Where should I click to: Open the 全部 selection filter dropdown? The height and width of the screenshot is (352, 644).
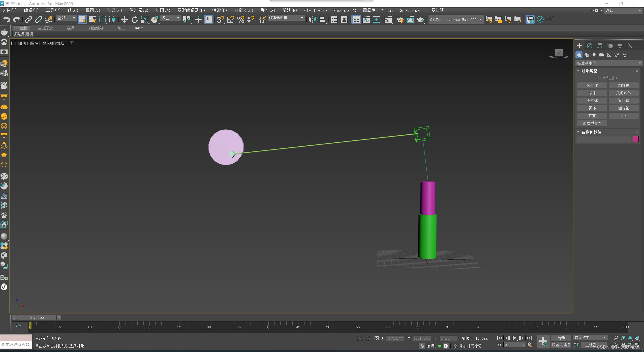point(66,18)
